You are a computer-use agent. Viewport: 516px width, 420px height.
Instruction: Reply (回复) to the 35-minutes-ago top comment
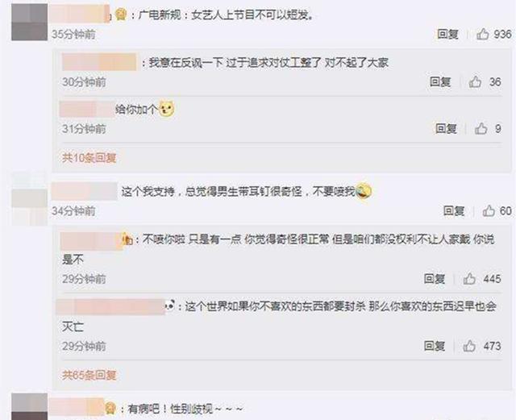tap(447, 34)
